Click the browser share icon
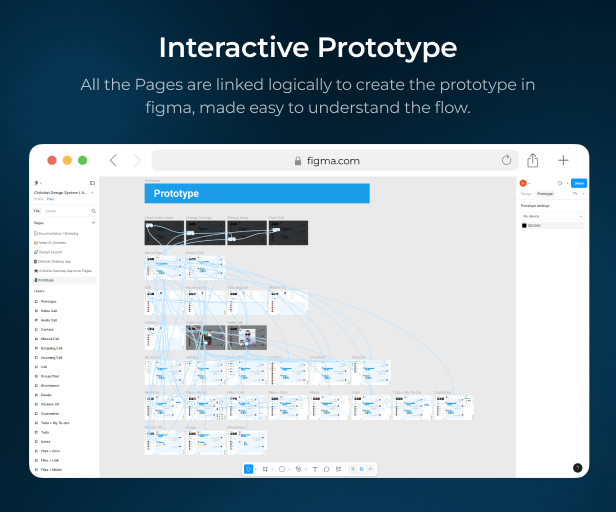The width and height of the screenshot is (616, 512). click(x=532, y=160)
